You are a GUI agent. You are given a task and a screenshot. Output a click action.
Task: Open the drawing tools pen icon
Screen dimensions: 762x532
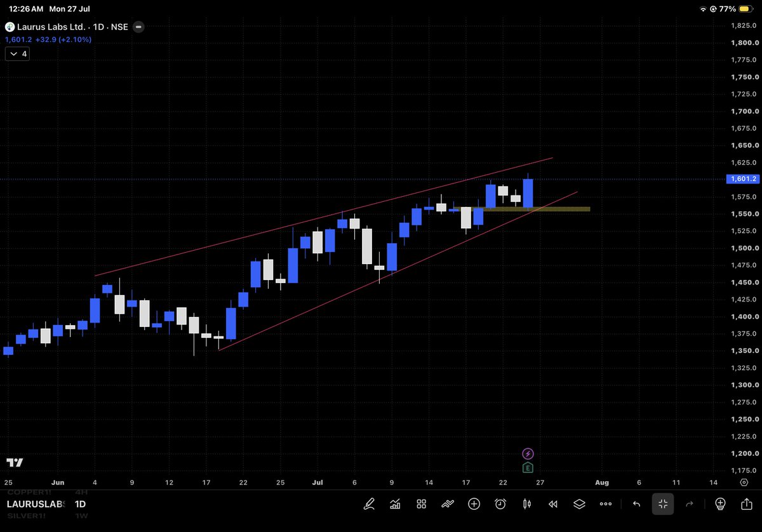point(369,504)
